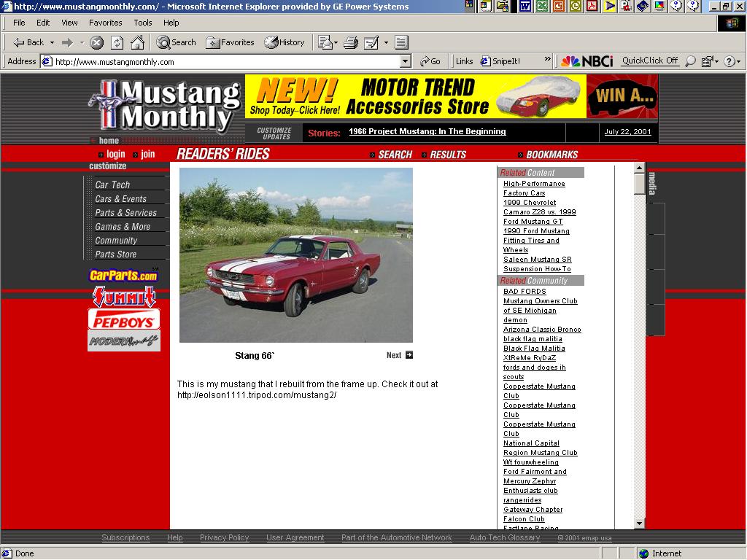Open the Help menu
This screenshot has width=747, height=560.
click(171, 23)
